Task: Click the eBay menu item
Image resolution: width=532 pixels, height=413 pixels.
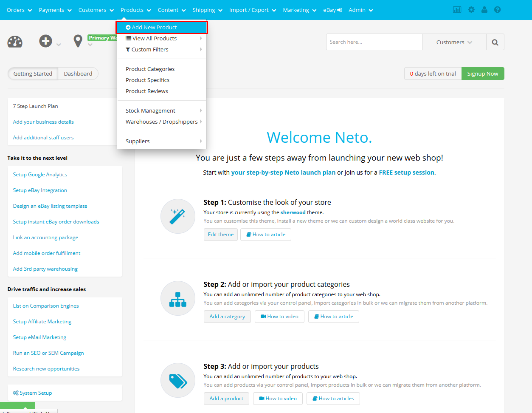Action: (x=332, y=10)
